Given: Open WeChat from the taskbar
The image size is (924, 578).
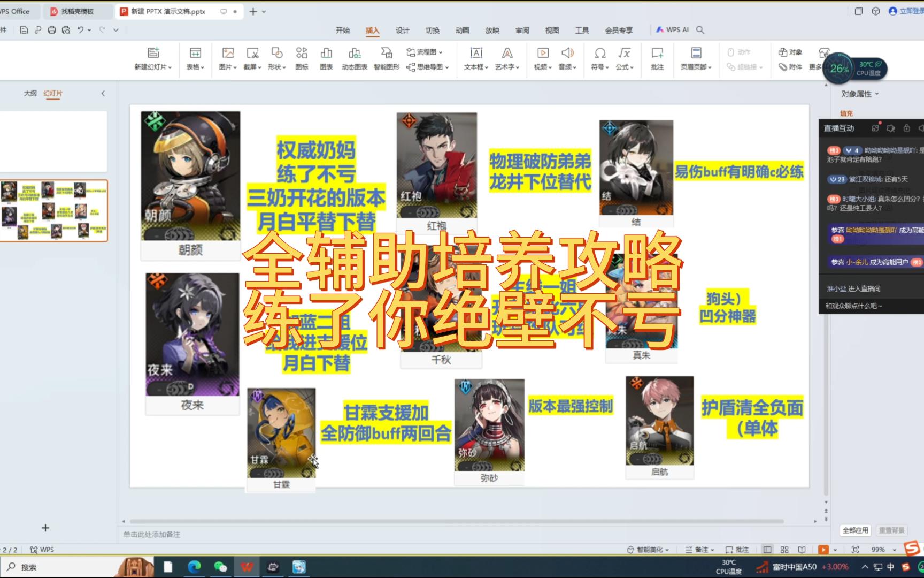Looking at the screenshot, I should click(220, 567).
